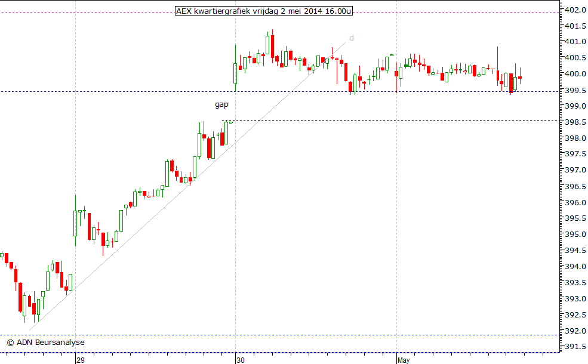Select the 395.5 price axis label
The image size is (588, 364).
(x=575, y=218)
